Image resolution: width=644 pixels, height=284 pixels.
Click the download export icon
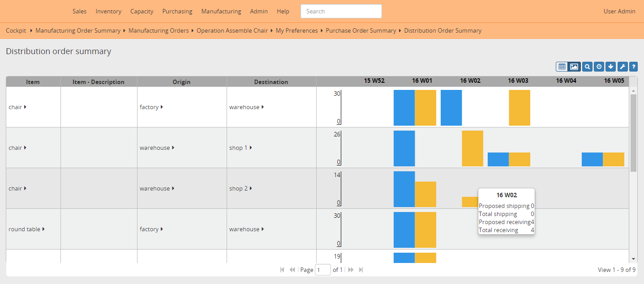610,66
